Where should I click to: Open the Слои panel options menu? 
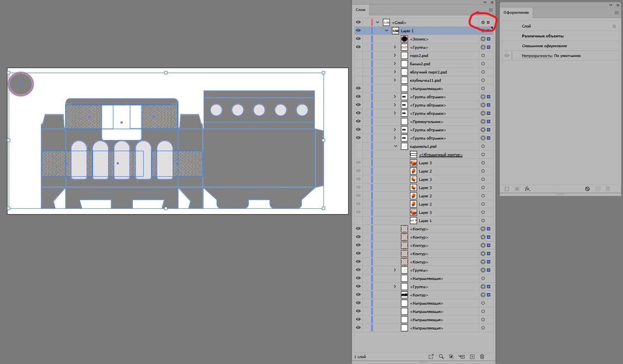[x=491, y=10]
